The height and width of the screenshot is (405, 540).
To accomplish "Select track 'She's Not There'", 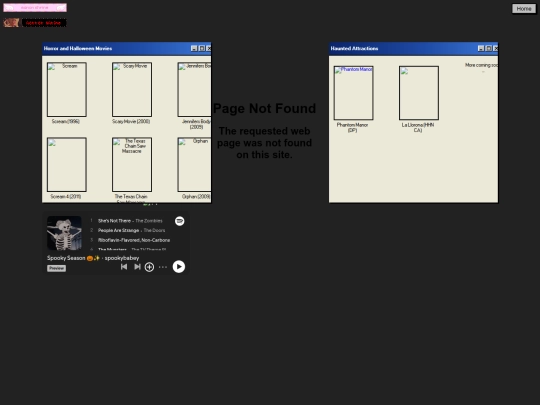I will point(114,221).
